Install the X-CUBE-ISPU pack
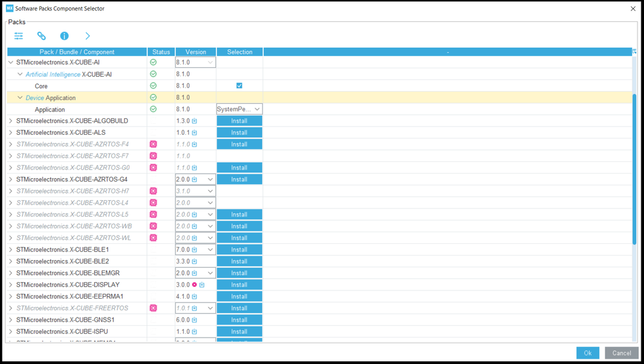 [x=239, y=332]
